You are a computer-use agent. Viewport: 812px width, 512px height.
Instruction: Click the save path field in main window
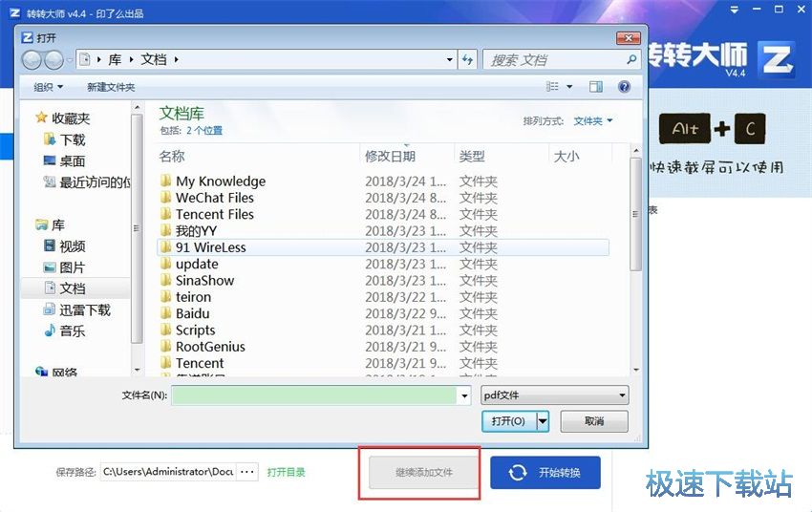coord(168,472)
